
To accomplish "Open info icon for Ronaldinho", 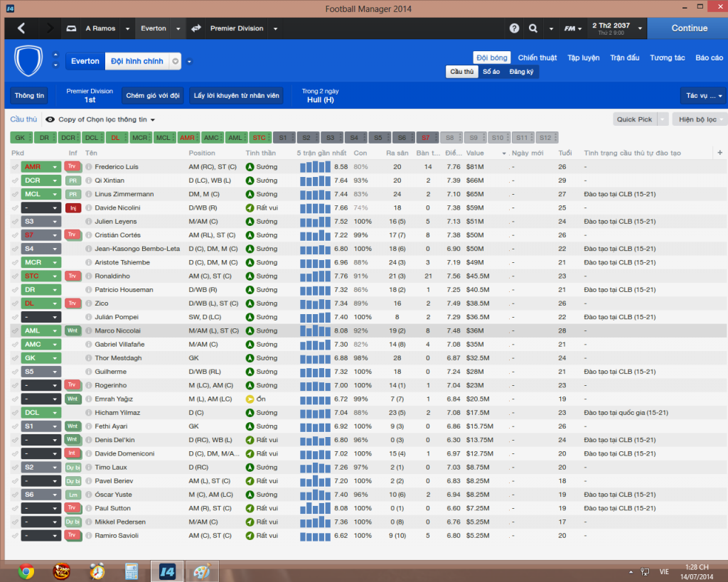I will (x=89, y=276).
